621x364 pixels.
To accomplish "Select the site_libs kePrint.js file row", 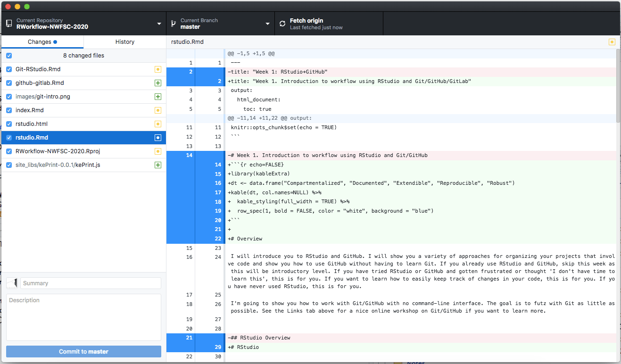I will (83, 165).
